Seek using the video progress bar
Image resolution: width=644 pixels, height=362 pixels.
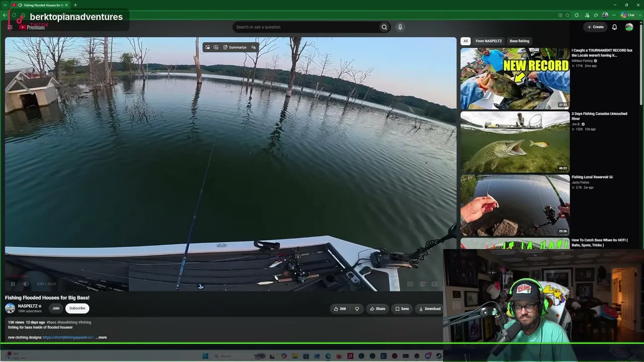pyautogui.click(x=230, y=276)
